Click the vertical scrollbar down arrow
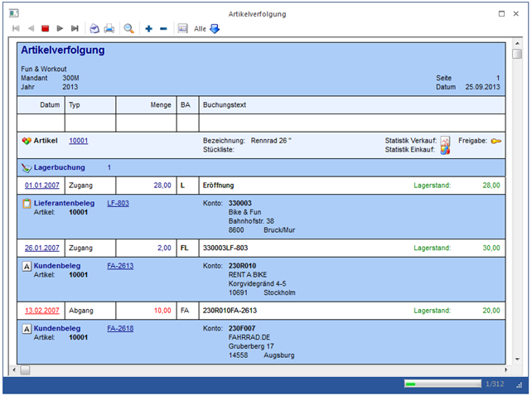The height and width of the screenshot is (396, 532). click(x=517, y=358)
